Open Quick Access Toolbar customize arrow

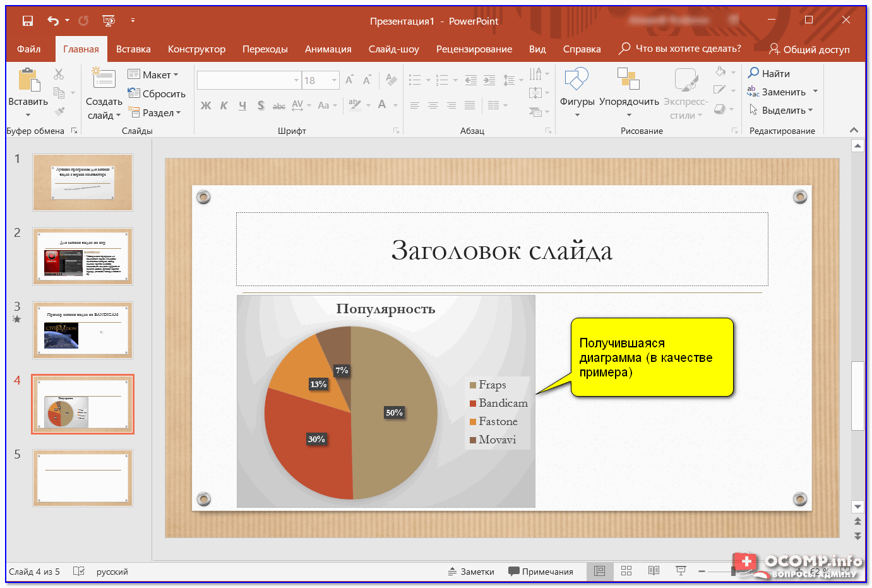133,21
